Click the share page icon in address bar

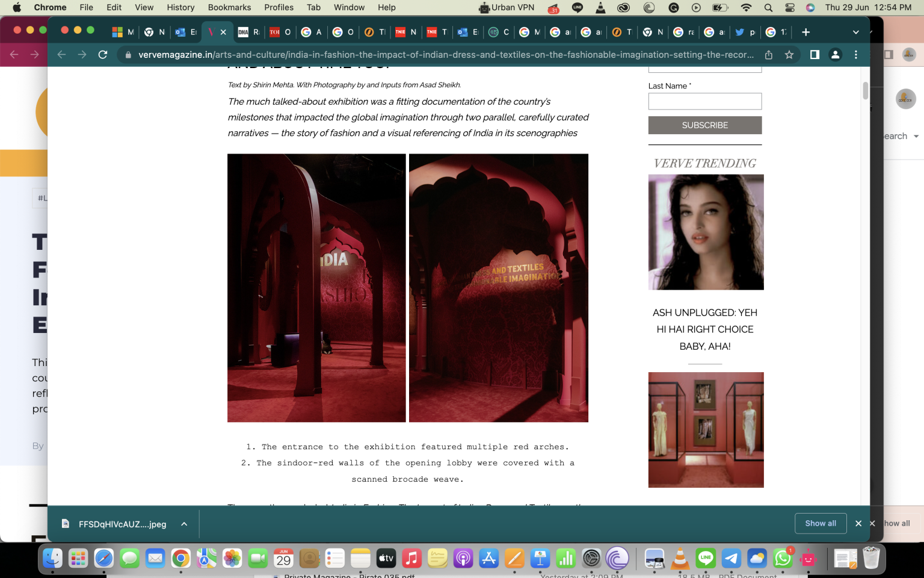click(x=769, y=55)
